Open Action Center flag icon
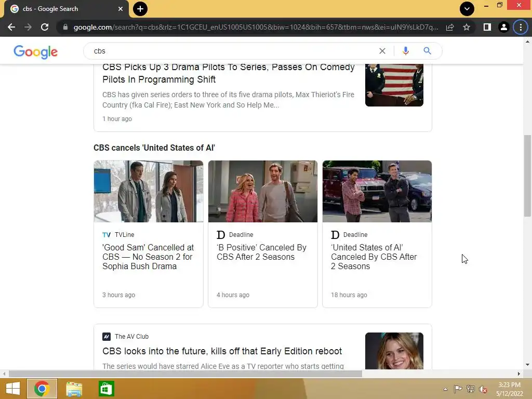 tap(458, 389)
